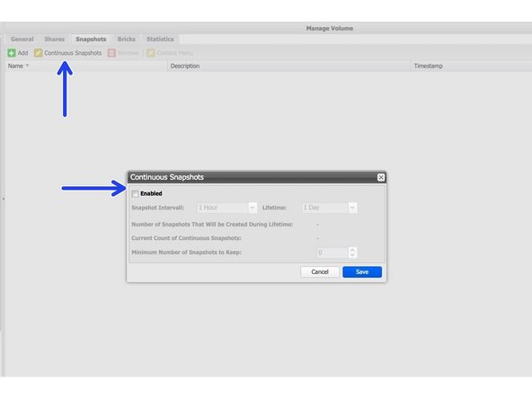The width and height of the screenshot is (532, 399).
Task: Click the Snapshot Intervall label
Action: [x=158, y=208]
